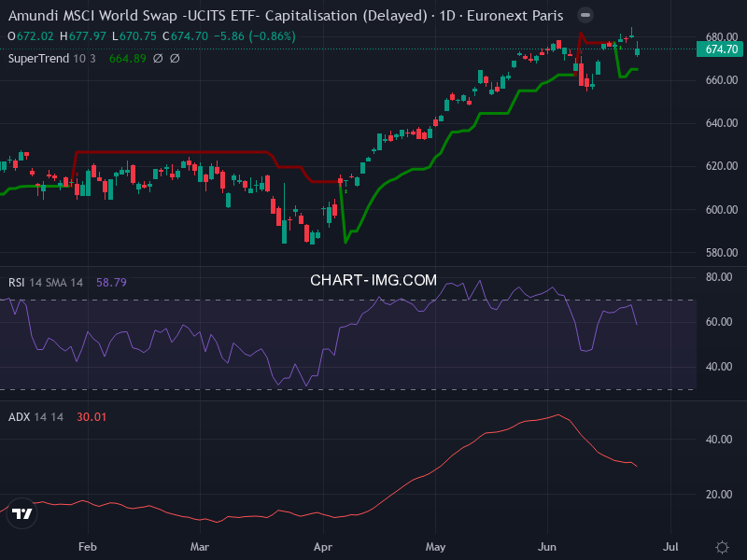
Task: Click the Jun label on time axis
Action: pos(547,547)
